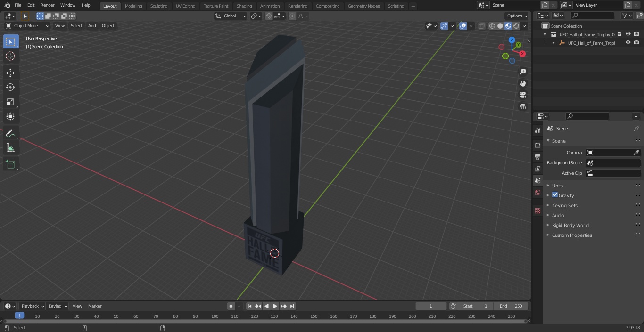The height and width of the screenshot is (332, 644).
Task: Collapse the Scene panel
Action: pyautogui.click(x=558, y=141)
